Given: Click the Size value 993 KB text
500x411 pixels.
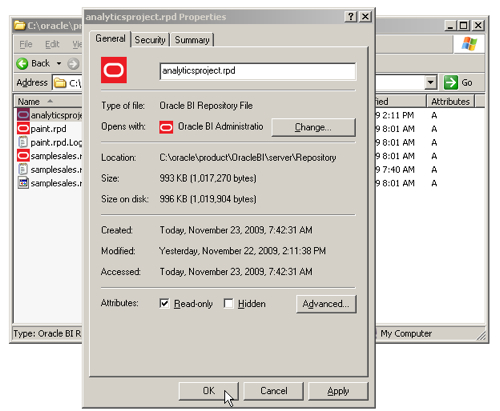Looking at the screenshot, I should (208, 178).
